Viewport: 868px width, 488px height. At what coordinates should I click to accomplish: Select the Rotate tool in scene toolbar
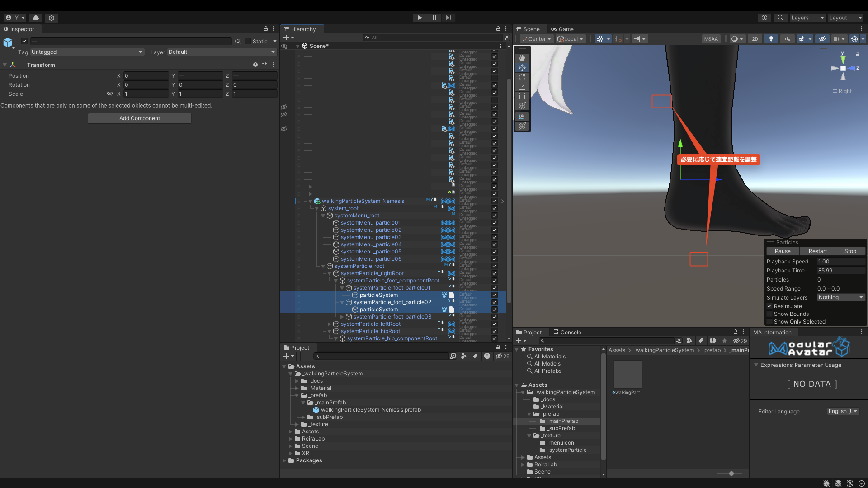(x=522, y=77)
